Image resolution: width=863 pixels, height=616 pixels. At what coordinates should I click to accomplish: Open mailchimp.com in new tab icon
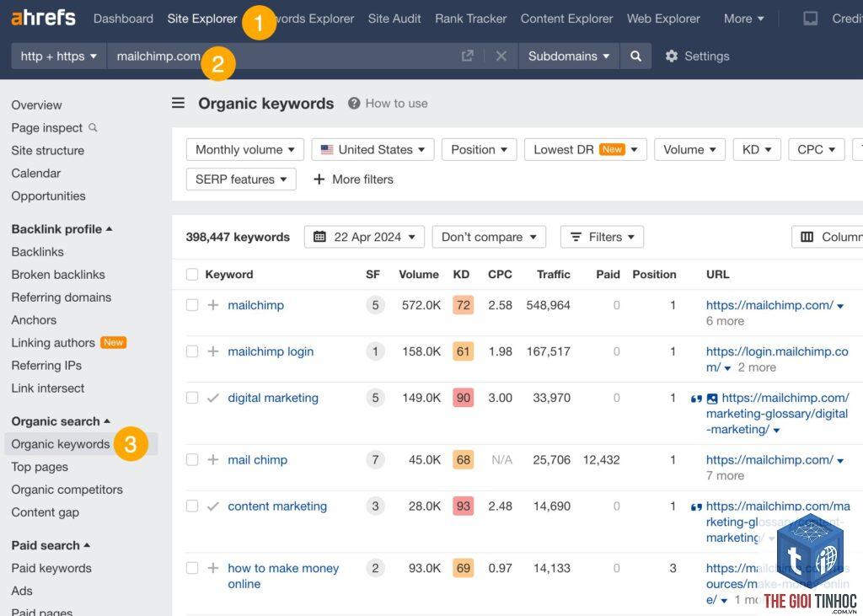[467, 56]
